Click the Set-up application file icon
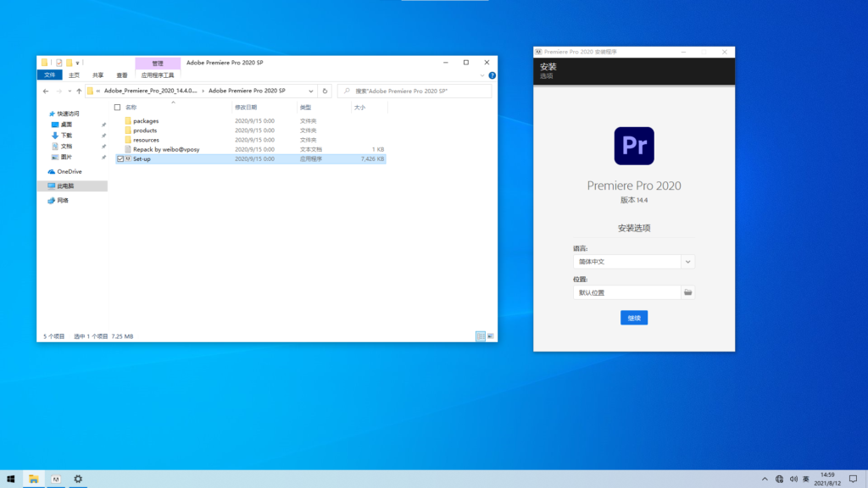The width and height of the screenshot is (868, 488). tap(128, 158)
